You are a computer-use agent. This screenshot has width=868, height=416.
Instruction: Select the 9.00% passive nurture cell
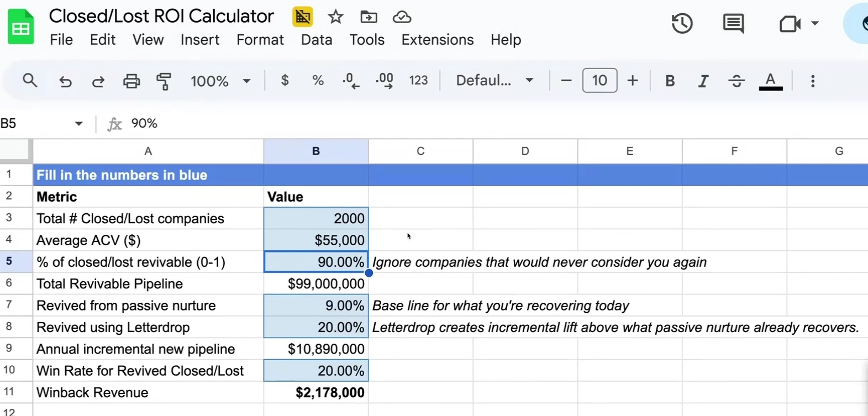tap(316, 305)
